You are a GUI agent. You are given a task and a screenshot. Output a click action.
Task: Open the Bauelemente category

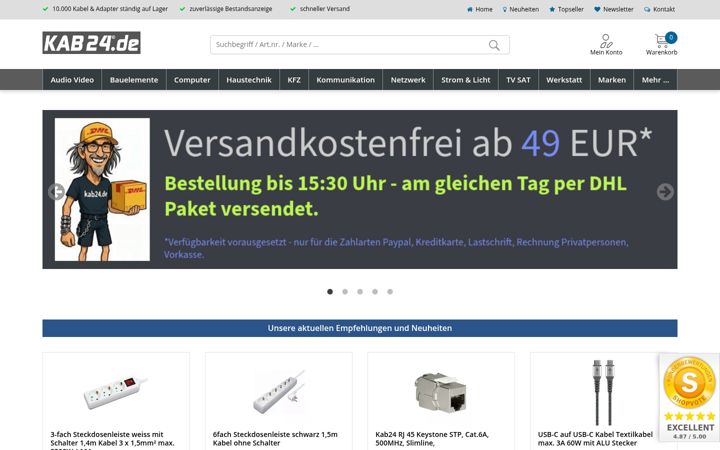point(134,80)
